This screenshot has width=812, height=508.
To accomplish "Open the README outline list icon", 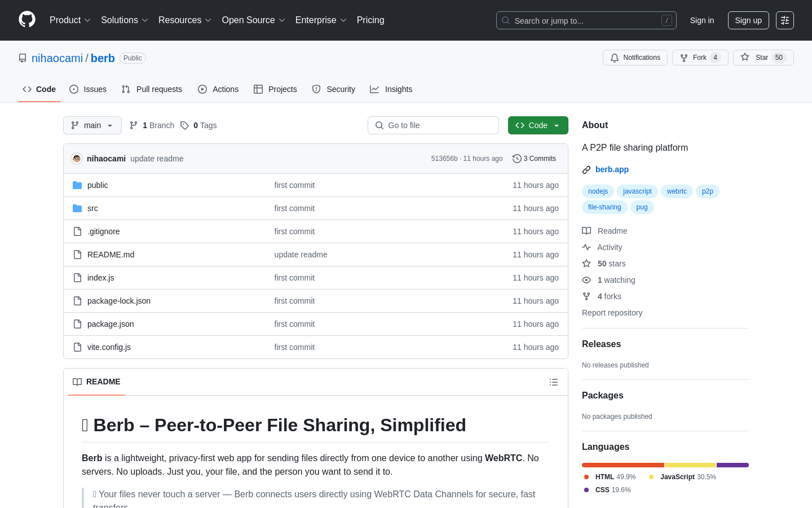I will (x=554, y=382).
